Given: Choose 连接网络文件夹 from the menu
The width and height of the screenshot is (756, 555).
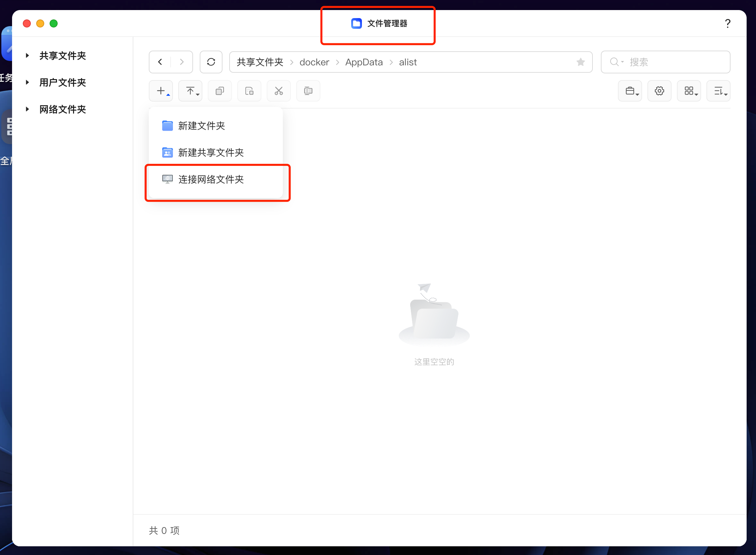Looking at the screenshot, I should [x=215, y=179].
